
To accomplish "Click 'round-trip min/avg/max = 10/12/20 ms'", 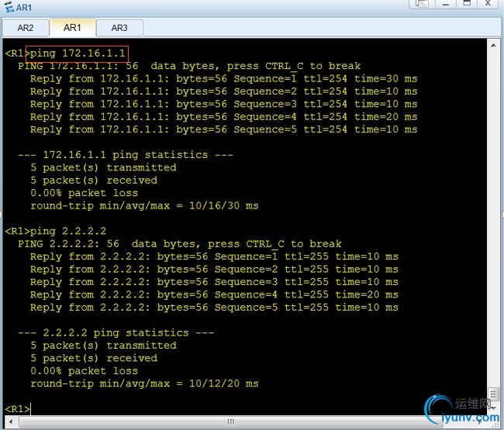I will point(144,384).
